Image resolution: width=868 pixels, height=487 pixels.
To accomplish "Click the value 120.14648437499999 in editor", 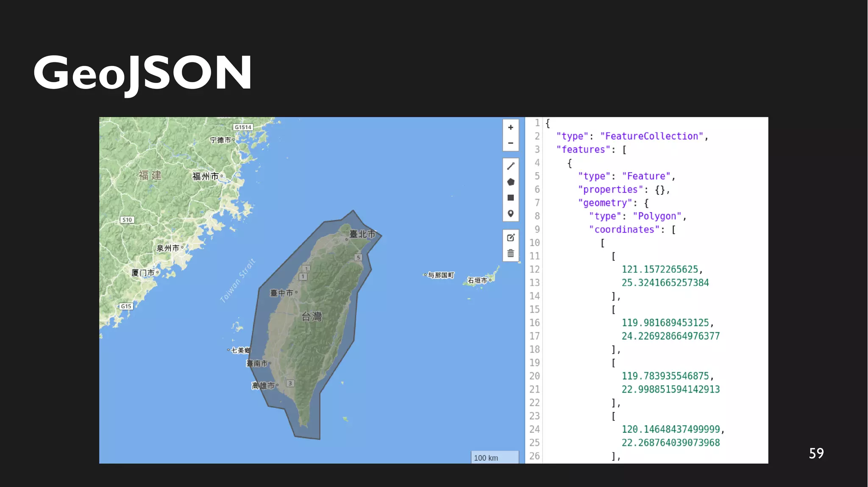I will point(670,429).
